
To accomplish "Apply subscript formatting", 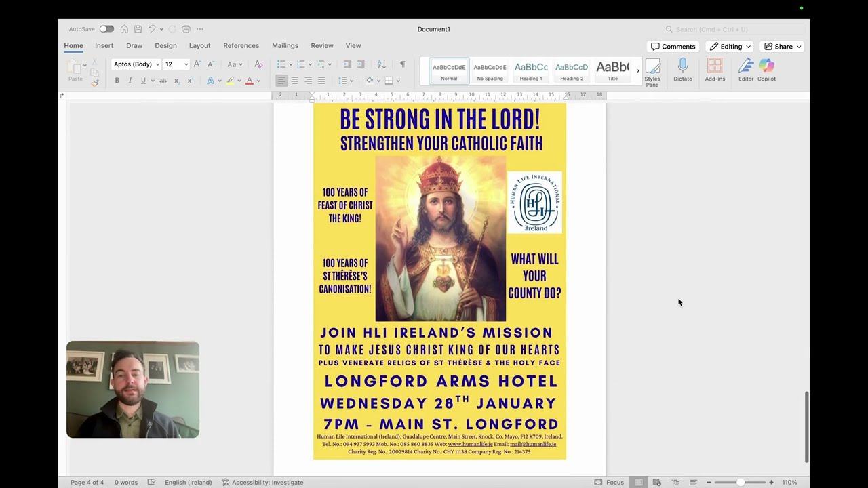I will click(177, 81).
